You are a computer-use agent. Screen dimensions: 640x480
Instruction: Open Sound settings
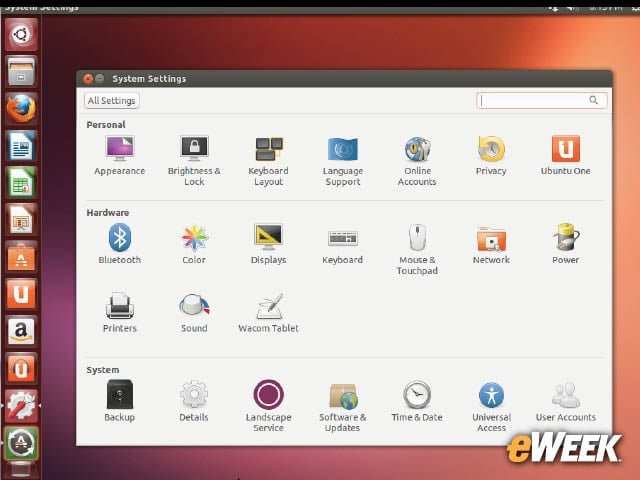194,313
